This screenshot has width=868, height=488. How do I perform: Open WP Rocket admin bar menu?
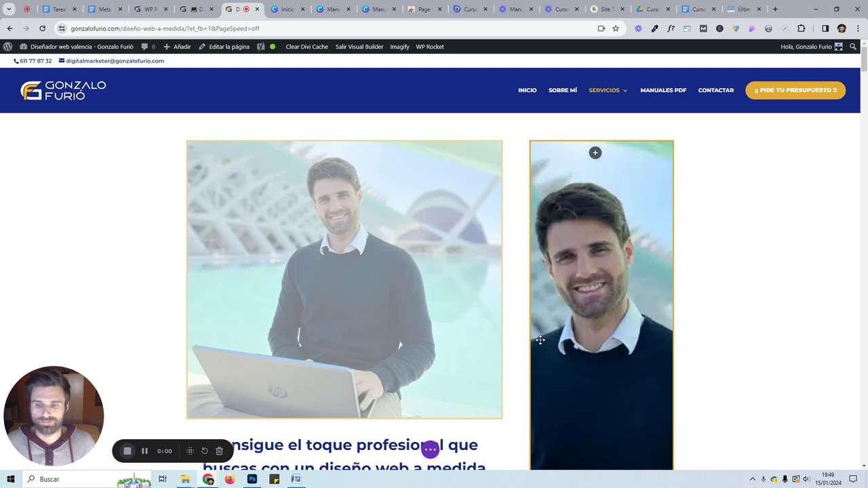pyautogui.click(x=430, y=47)
